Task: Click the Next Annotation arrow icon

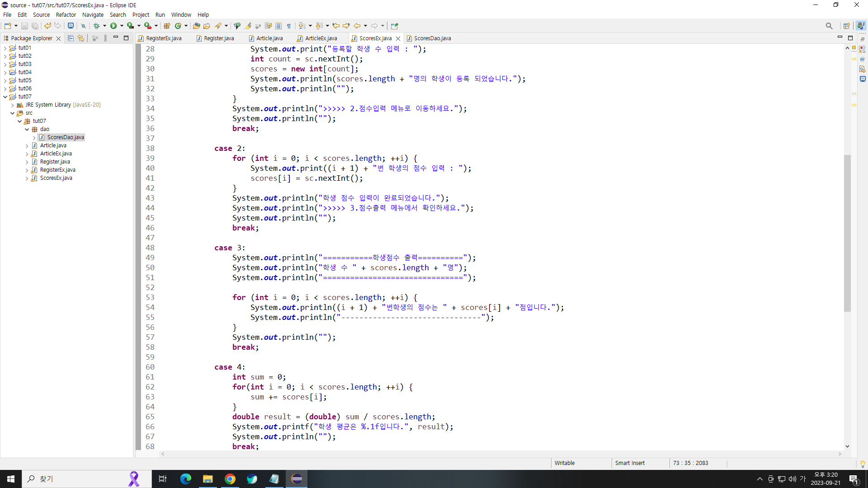Action: 301,26
